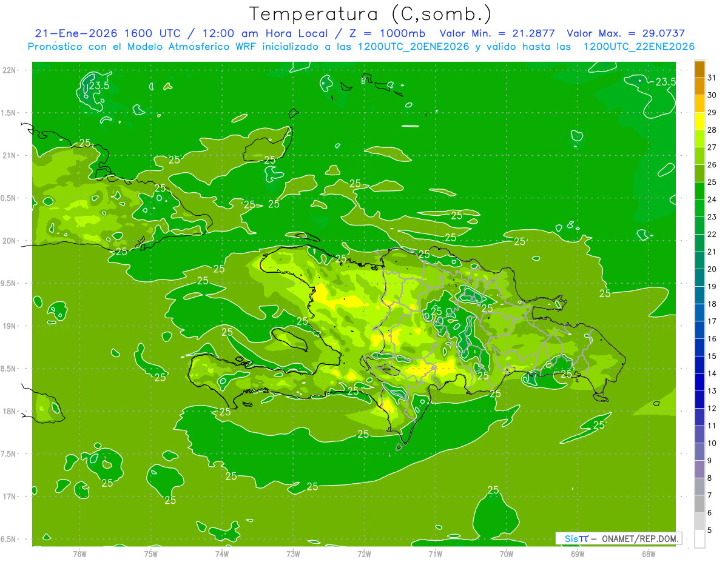
Task: Click the purple swatch between 9 and 10
Action: [699, 452]
